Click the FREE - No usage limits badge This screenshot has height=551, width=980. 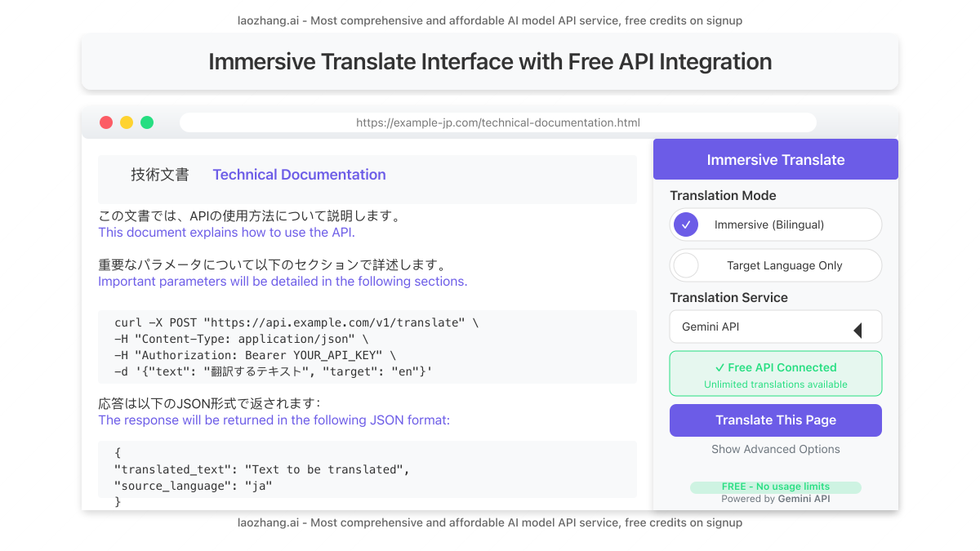click(776, 487)
